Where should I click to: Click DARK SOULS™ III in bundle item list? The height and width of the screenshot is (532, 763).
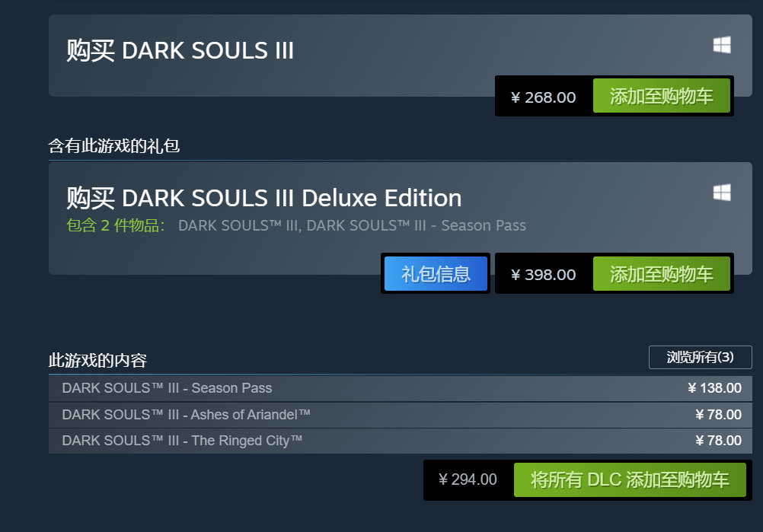(238, 225)
